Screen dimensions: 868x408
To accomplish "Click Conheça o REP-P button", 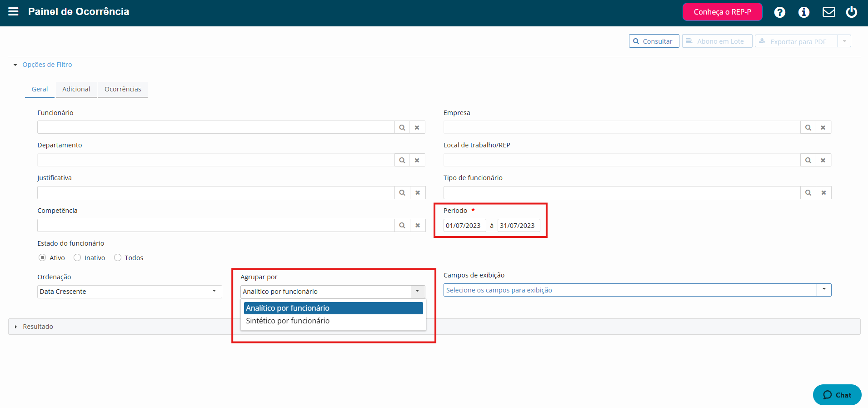I will pos(723,12).
